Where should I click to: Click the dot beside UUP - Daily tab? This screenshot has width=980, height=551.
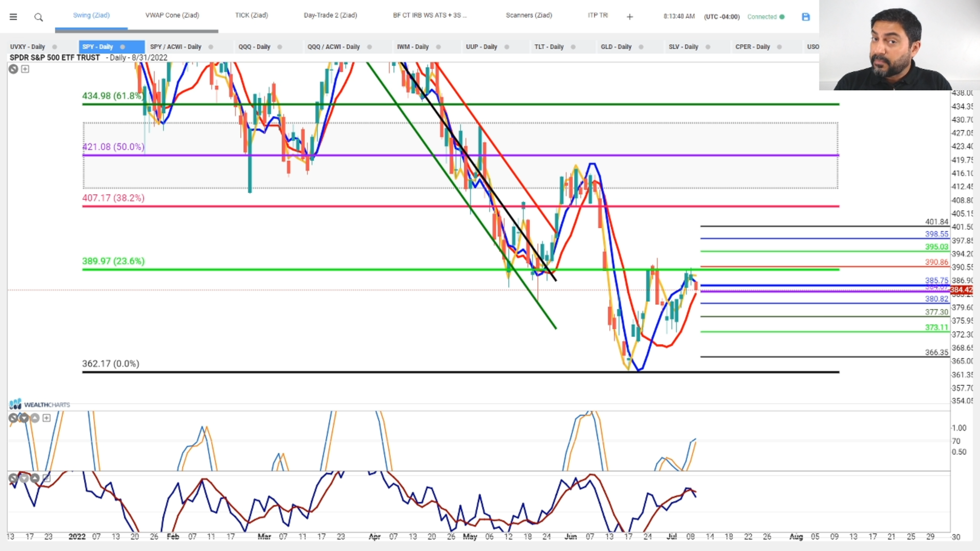[507, 47]
